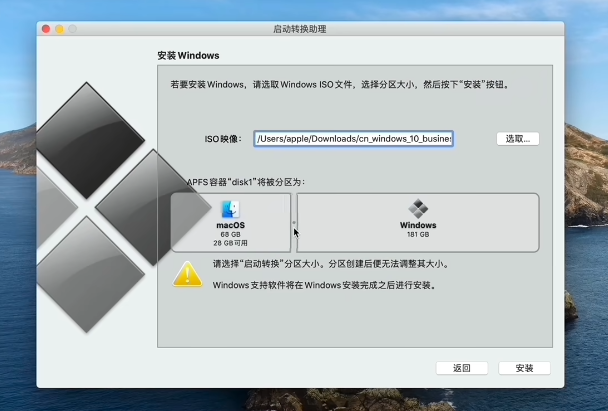Start installation with the 安装 button
This screenshot has width=608, height=411.
[524, 368]
